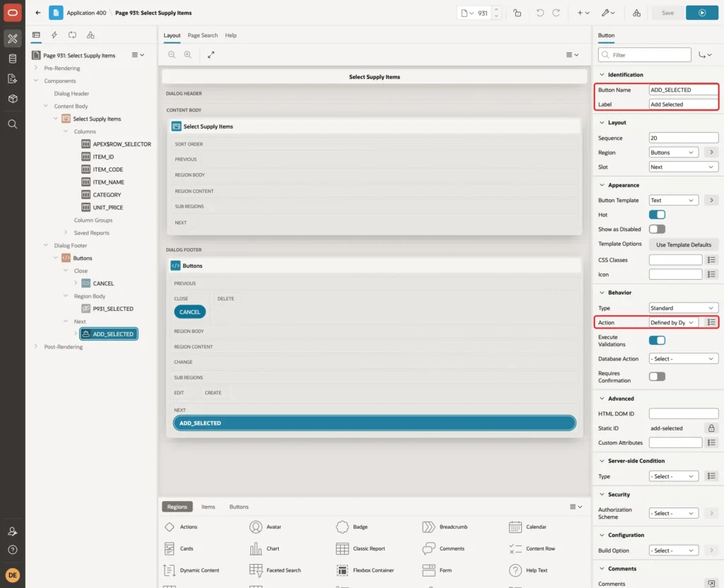Open the Database Action dropdown

pos(684,359)
